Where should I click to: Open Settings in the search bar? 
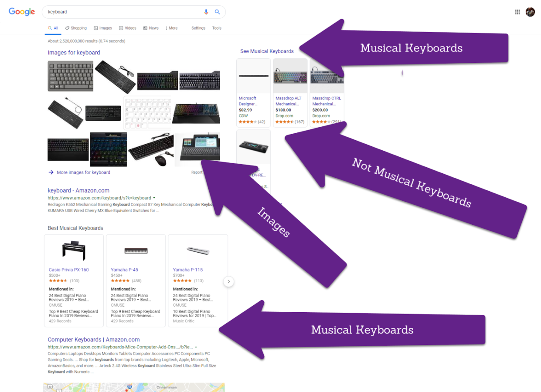point(198,28)
